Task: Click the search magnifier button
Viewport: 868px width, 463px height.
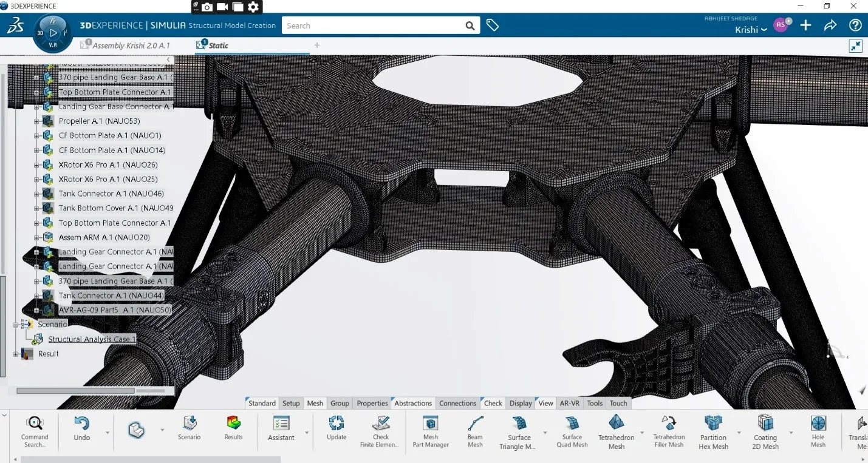Action: click(470, 25)
